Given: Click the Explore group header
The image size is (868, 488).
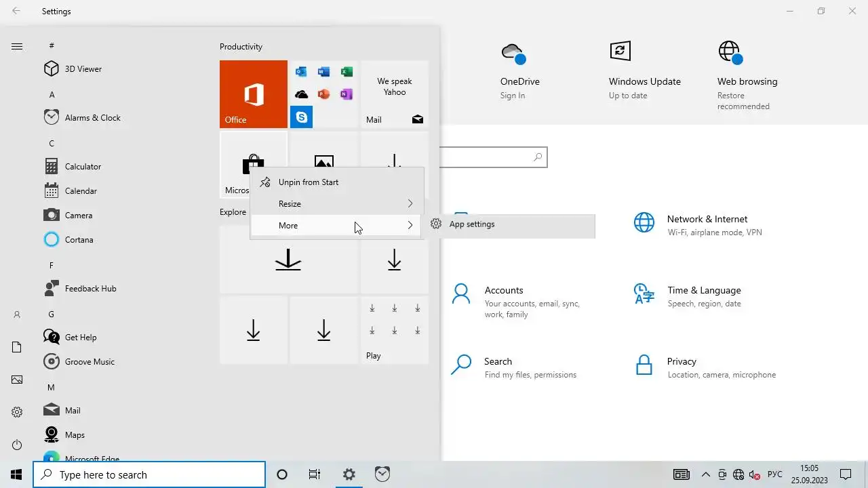Looking at the screenshot, I should (233, 212).
